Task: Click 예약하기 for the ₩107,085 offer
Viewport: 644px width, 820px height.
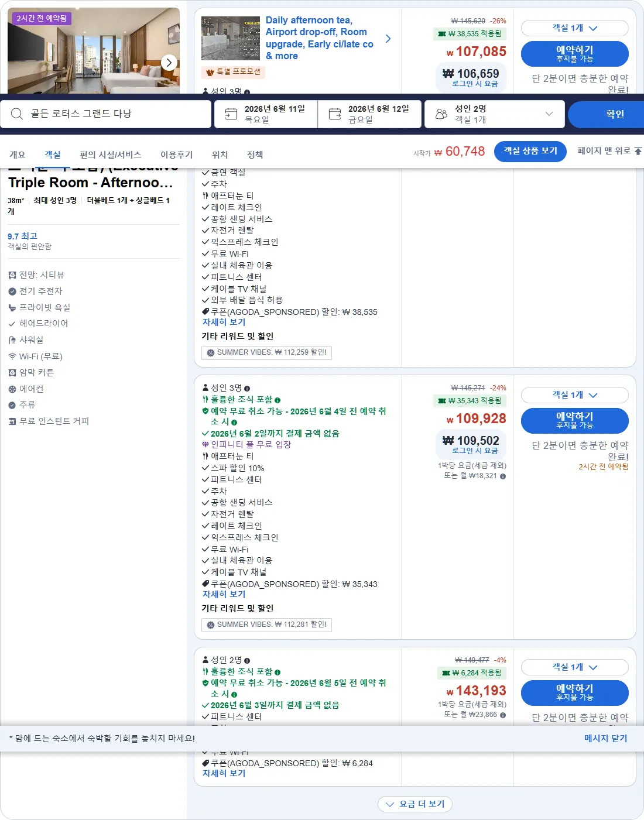Action: pyautogui.click(x=575, y=54)
